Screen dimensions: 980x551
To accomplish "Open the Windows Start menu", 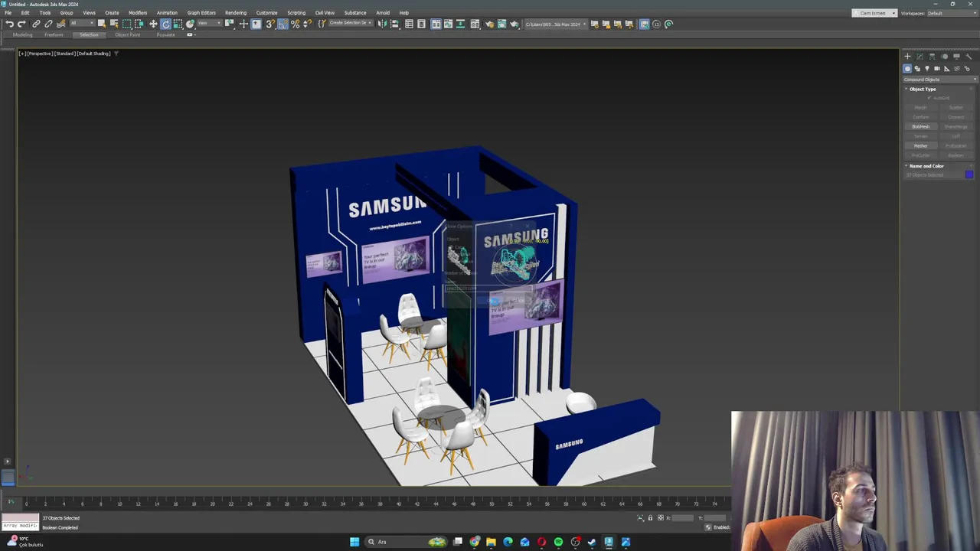I will point(354,542).
